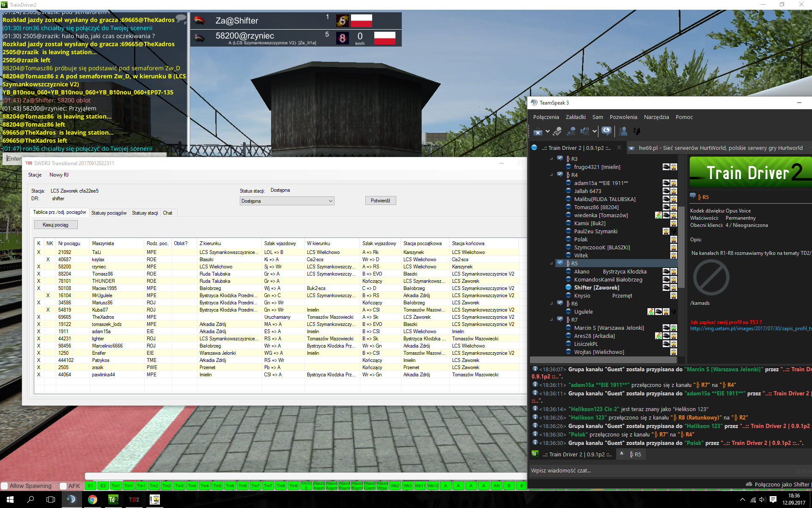
Task: Click the TeamSpeak disconnect-from-server toolbar icon
Action: 538,132
